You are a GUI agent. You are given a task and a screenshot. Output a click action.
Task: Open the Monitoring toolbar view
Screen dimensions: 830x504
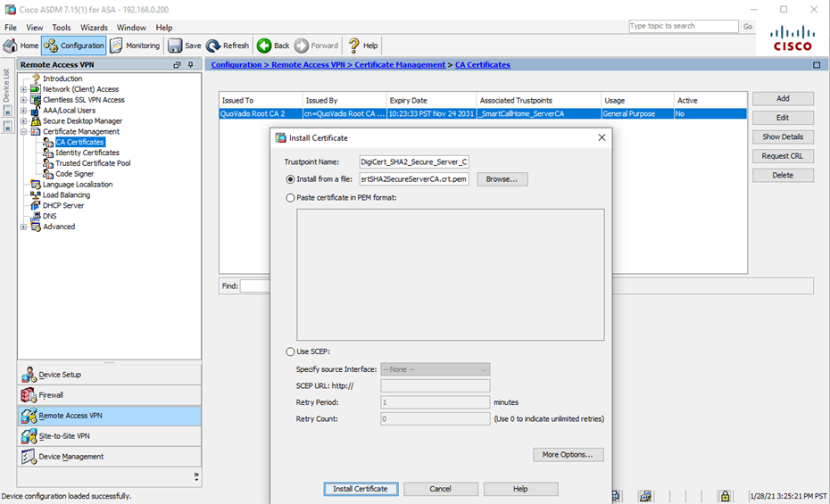click(x=135, y=45)
